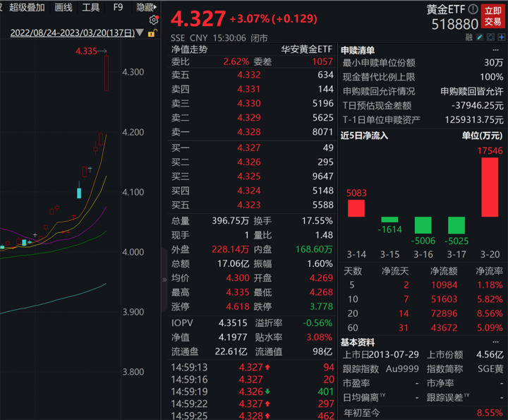Click the stock code 518880
508x420 pixels.
(x=454, y=24)
